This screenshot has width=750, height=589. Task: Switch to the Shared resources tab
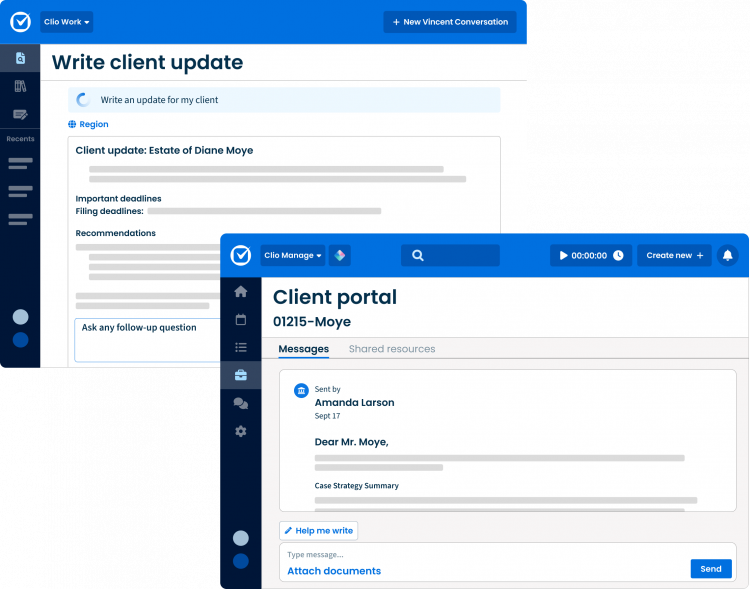391,349
